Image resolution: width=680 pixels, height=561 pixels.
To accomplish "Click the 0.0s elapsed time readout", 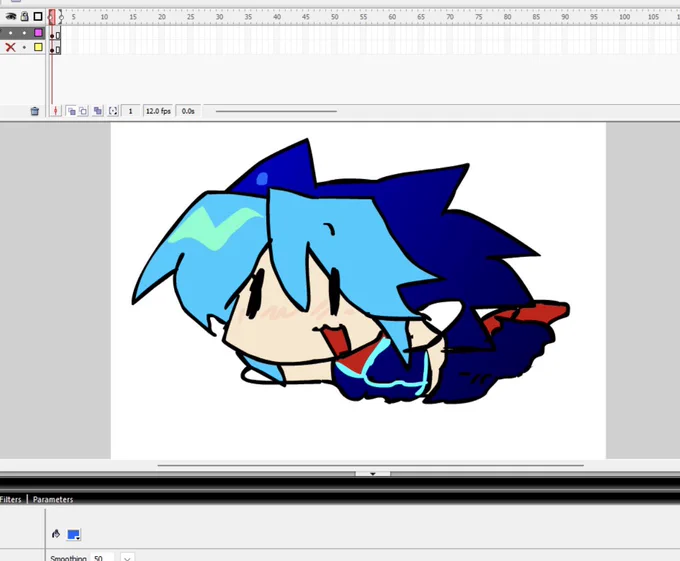I will (x=188, y=111).
